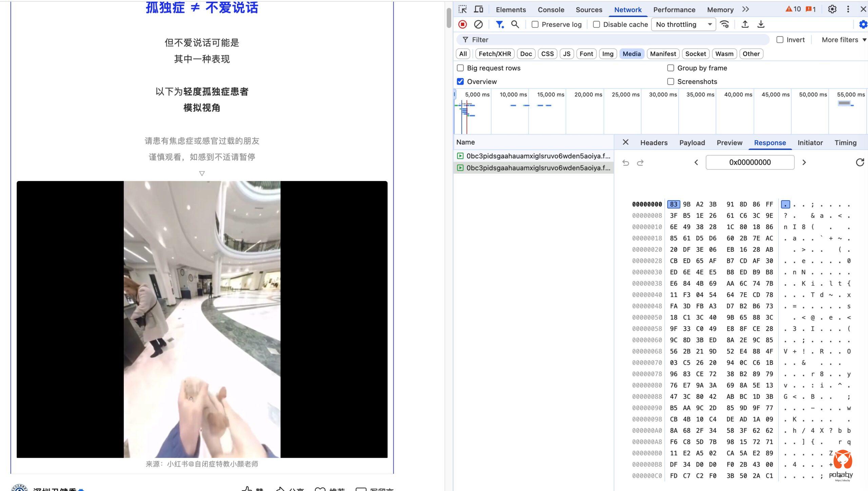Select the Fetch/XHR filter button
The width and height of the screenshot is (868, 491).
tap(495, 54)
